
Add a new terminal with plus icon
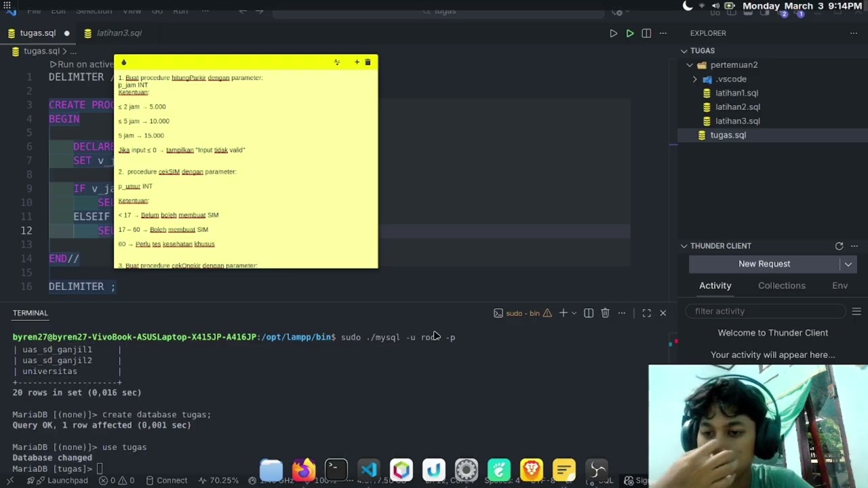[563, 313]
